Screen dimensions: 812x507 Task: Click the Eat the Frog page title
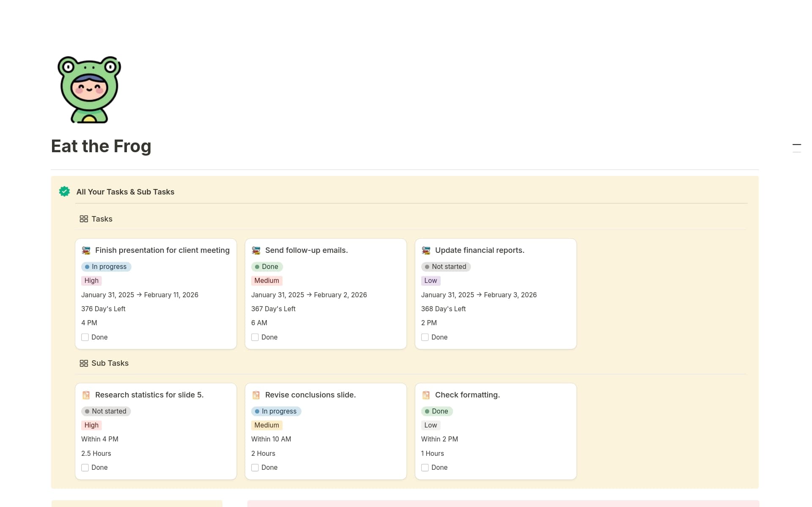tap(101, 146)
